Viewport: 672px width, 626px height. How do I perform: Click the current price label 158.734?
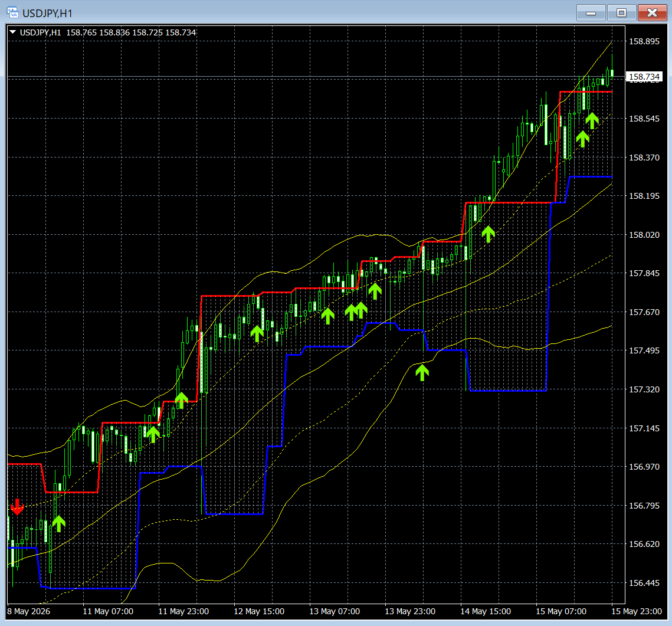644,77
